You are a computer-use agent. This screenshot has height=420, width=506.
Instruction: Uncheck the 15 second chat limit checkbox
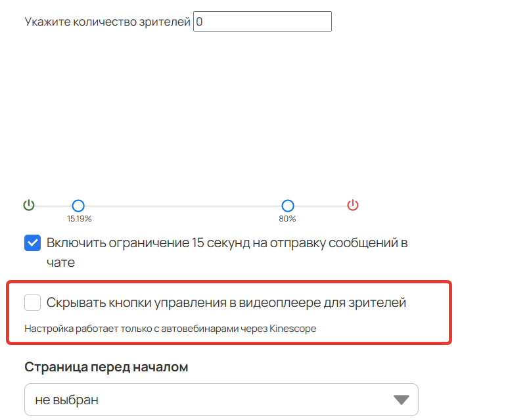point(33,243)
